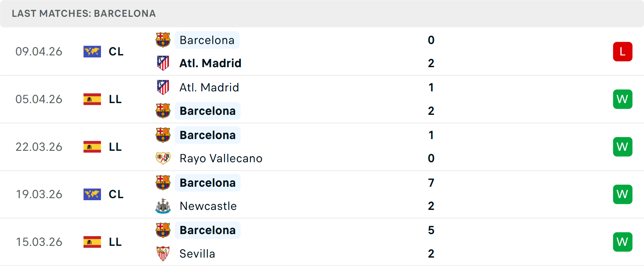Select the Atl. Madrid club badge in first row
This screenshot has width=644, height=266.
163,63
